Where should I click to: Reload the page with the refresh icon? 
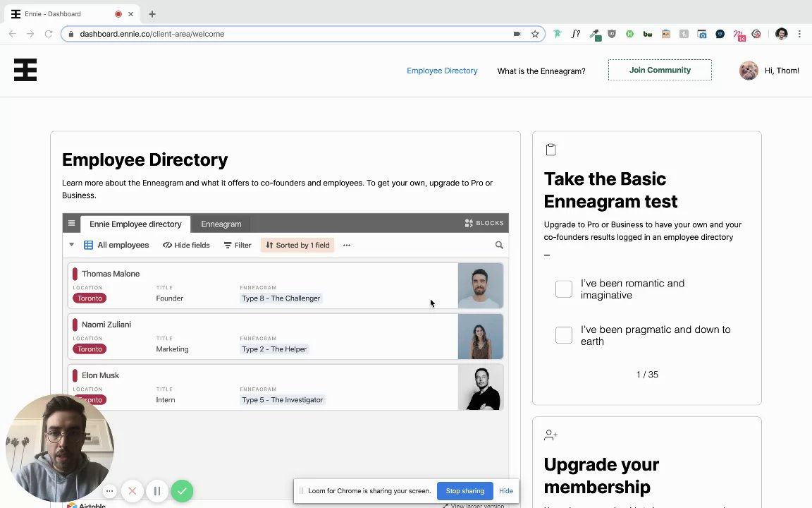point(48,34)
